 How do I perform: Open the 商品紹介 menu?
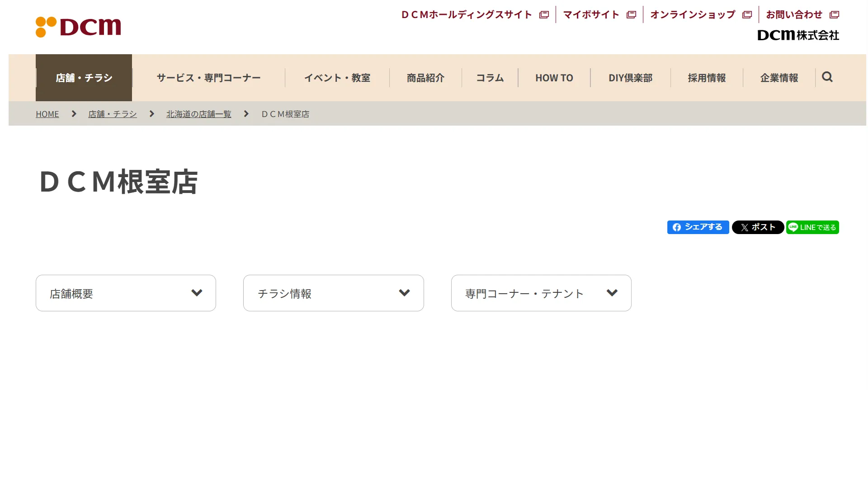pos(425,78)
